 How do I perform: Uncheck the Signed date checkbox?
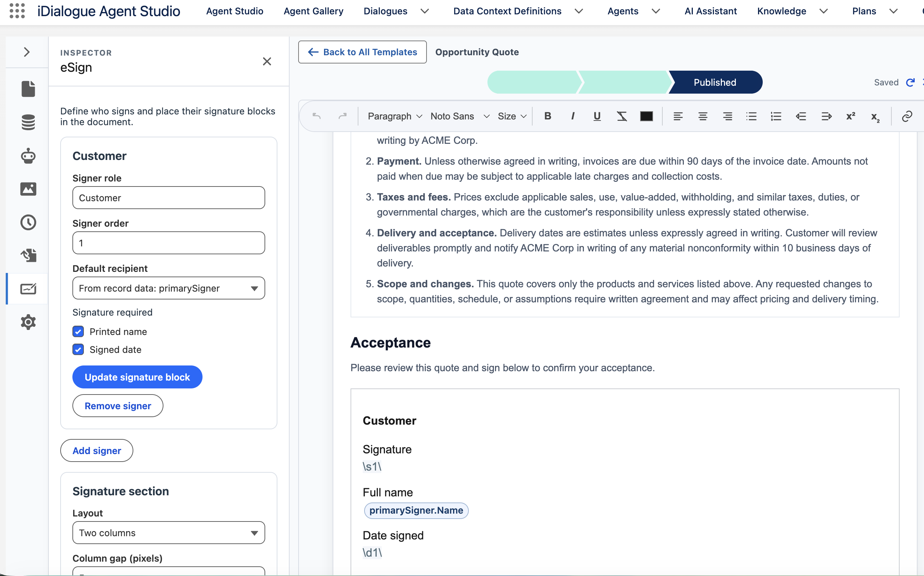point(78,349)
